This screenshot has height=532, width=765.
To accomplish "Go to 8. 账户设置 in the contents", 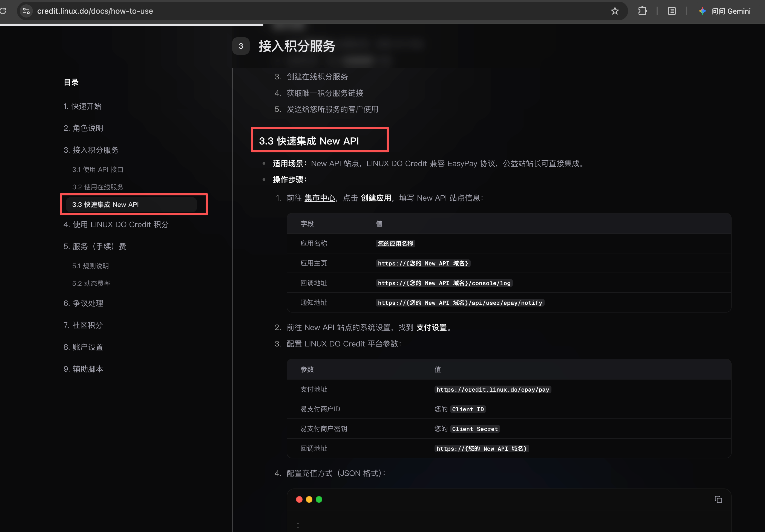I will pyautogui.click(x=83, y=347).
